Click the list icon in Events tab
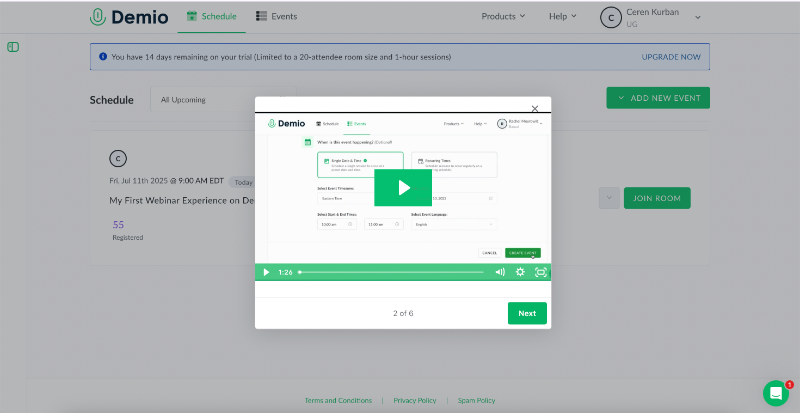The width and height of the screenshot is (800, 413). 262,16
